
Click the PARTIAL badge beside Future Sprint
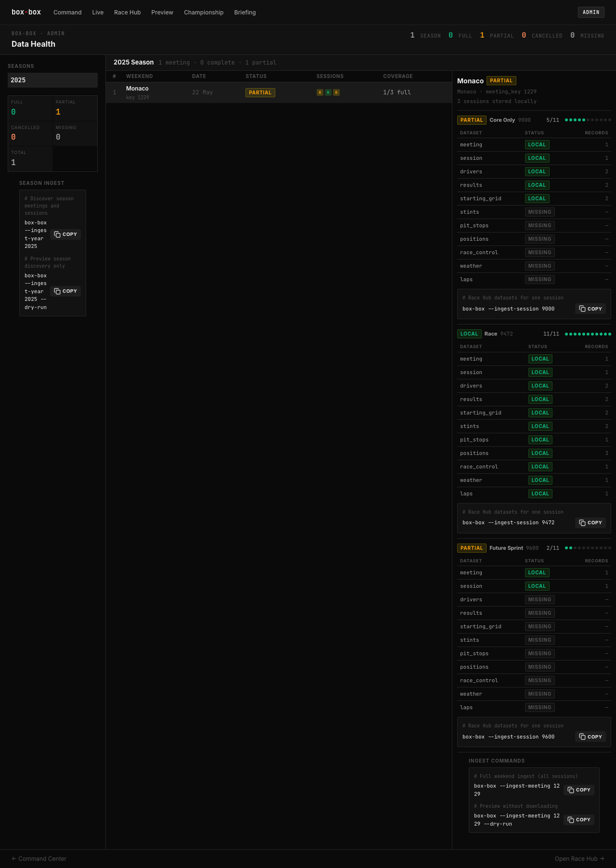pyautogui.click(x=472, y=548)
